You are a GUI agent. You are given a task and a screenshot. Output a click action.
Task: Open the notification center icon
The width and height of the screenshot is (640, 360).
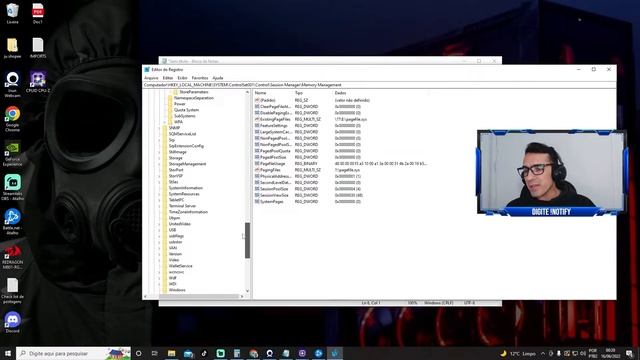[630, 353]
